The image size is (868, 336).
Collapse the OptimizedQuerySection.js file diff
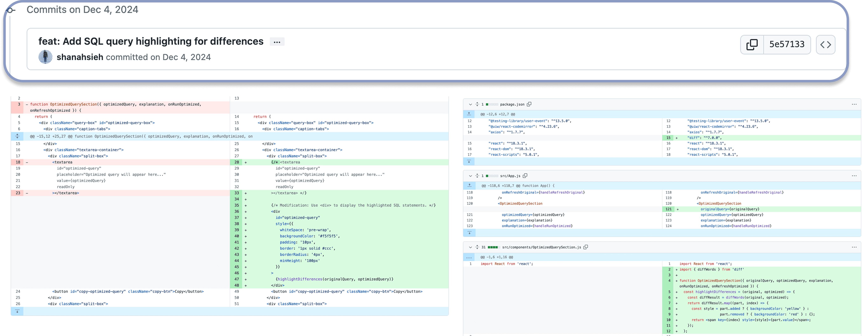point(470,247)
